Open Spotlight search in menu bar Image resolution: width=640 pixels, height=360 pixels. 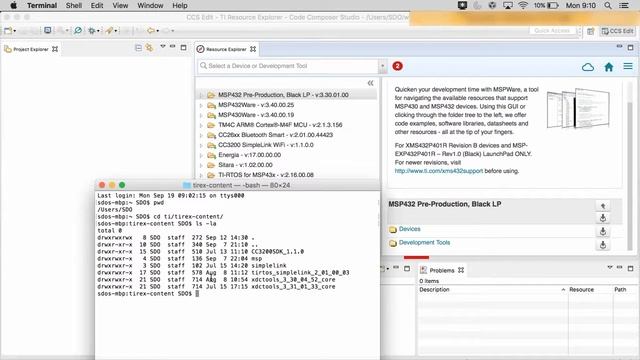608,5
